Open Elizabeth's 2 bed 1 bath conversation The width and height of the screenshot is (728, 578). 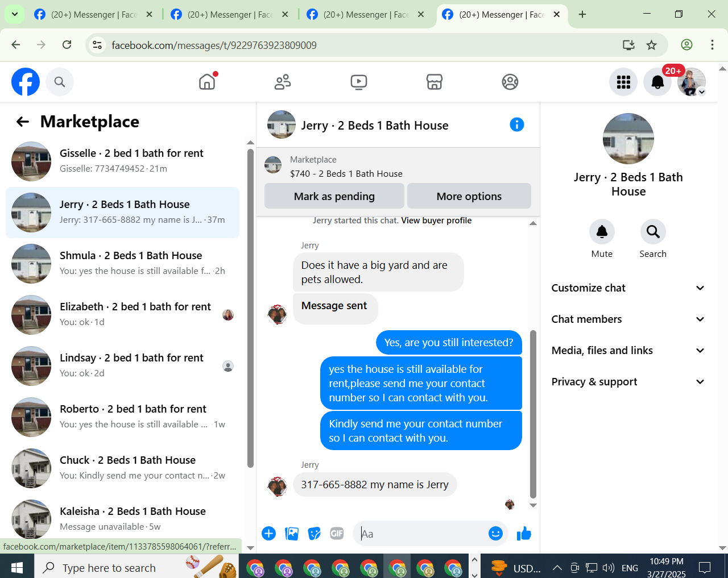122,315
